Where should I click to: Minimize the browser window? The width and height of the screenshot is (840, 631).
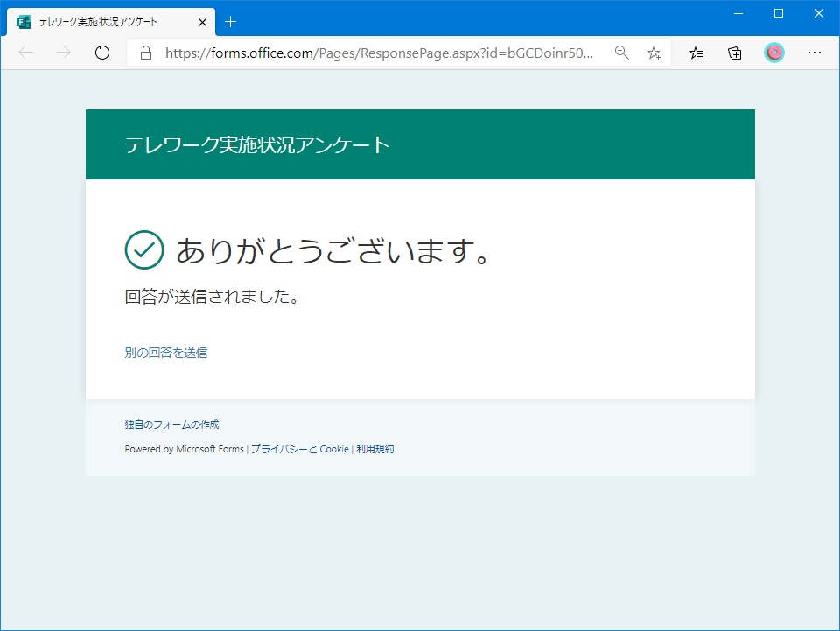pos(738,13)
